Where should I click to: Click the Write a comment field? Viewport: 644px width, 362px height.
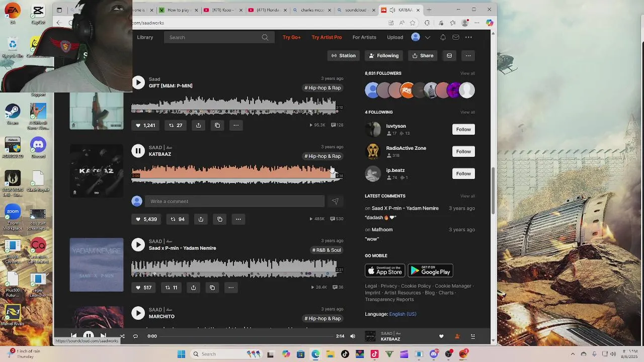point(234,201)
